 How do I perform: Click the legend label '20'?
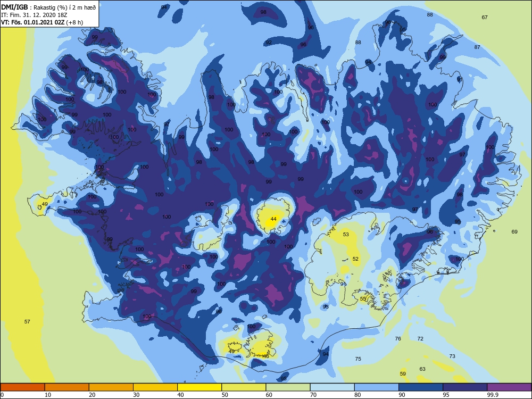click(x=92, y=395)
